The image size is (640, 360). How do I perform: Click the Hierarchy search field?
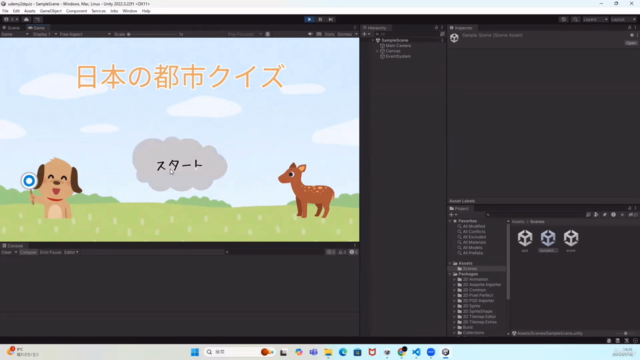pos(406,34)
